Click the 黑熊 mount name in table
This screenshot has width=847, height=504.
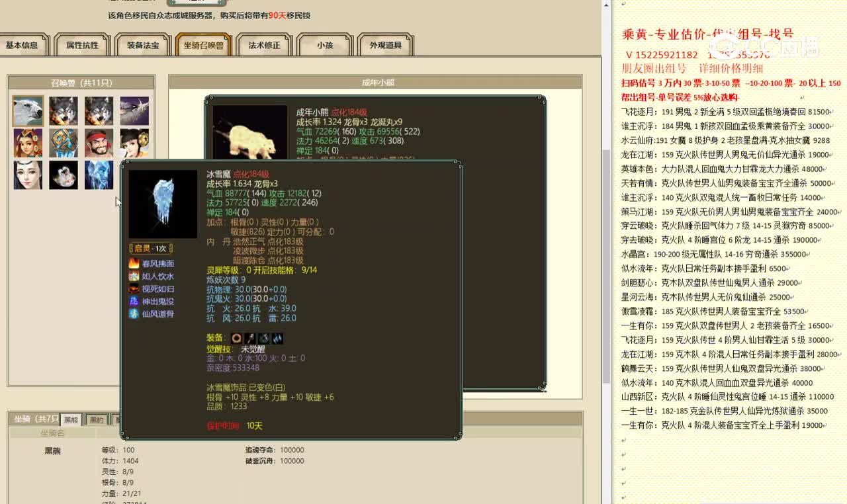53,450
